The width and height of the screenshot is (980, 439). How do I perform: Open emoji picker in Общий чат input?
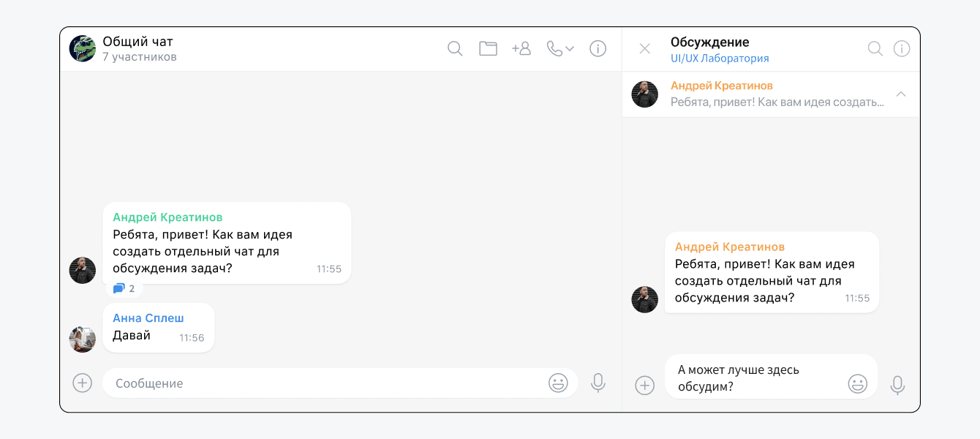pos(558,383)
